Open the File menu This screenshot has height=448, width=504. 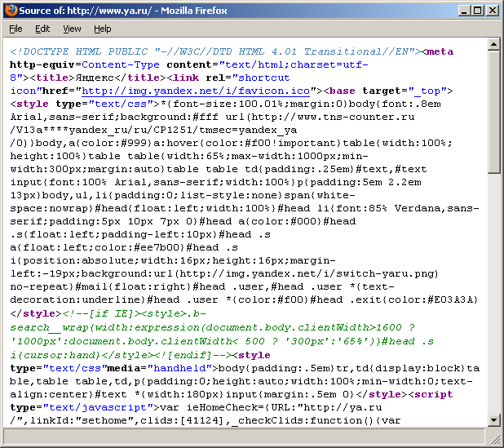[x=15, y=29]
